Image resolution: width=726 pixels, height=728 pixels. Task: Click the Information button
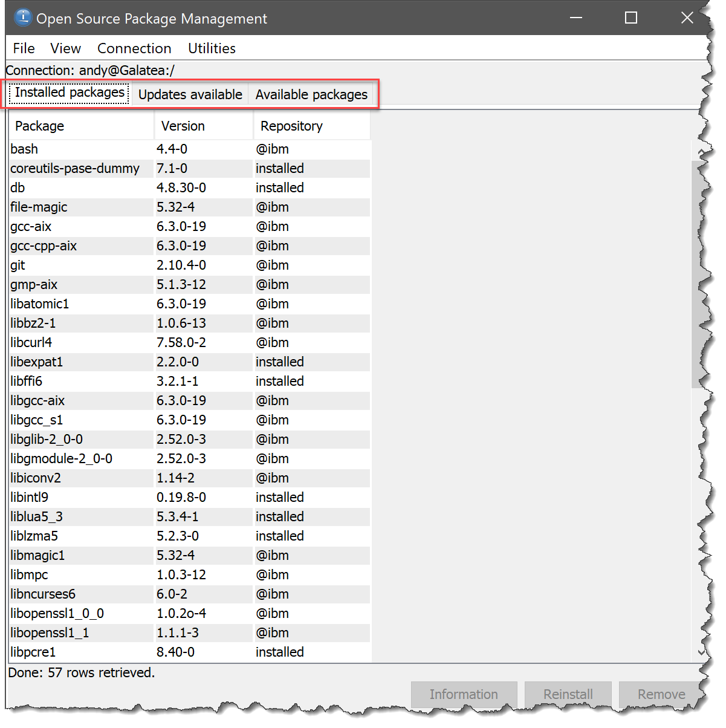(x=464, y=694)
